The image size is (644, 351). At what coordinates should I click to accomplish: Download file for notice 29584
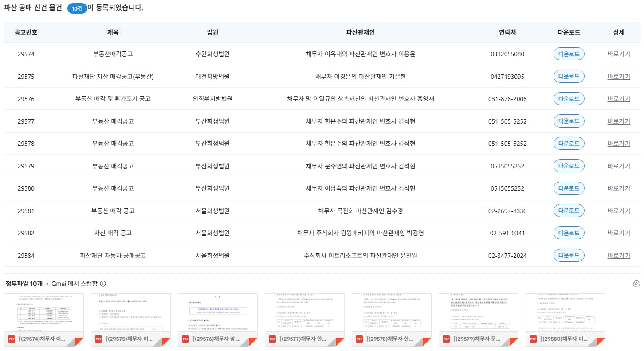[569, 255]
